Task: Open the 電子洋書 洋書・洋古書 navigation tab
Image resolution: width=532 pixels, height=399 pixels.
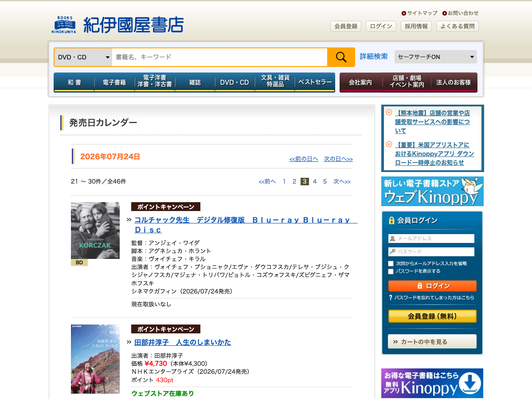Action: click(x=155, y=82)
